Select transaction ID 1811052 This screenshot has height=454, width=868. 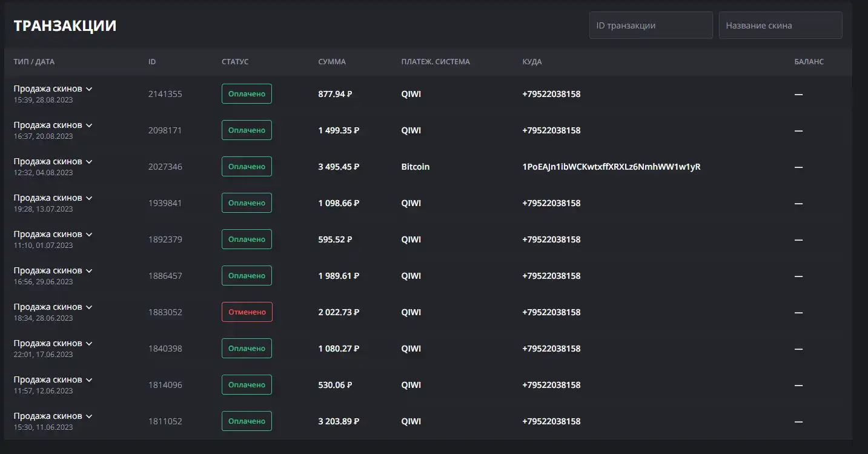(x=165, y=421)
